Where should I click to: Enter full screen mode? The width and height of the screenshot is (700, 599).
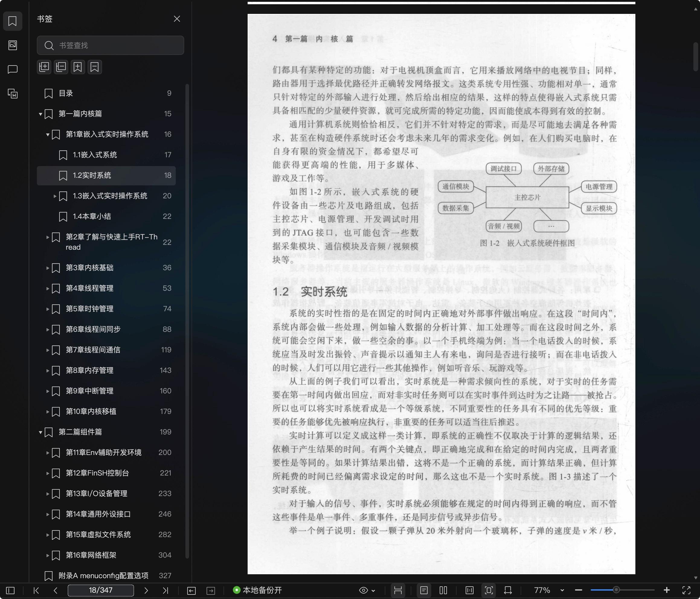tap(686, 591)
